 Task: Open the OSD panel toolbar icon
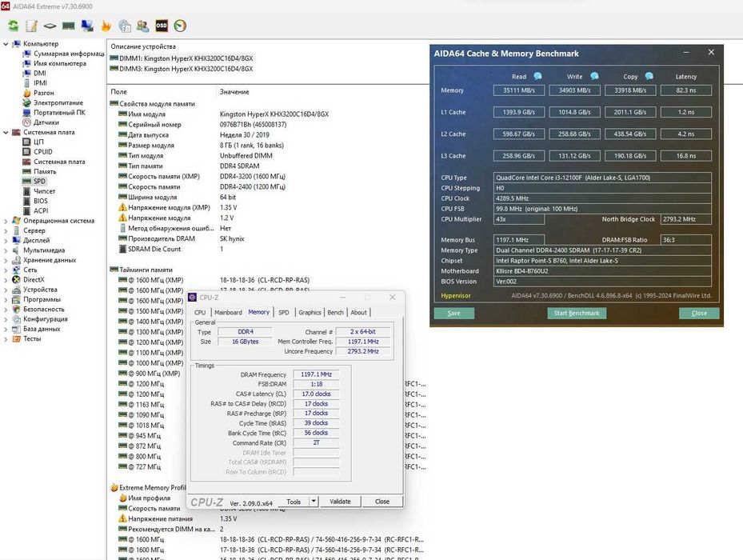pos(162,26)
